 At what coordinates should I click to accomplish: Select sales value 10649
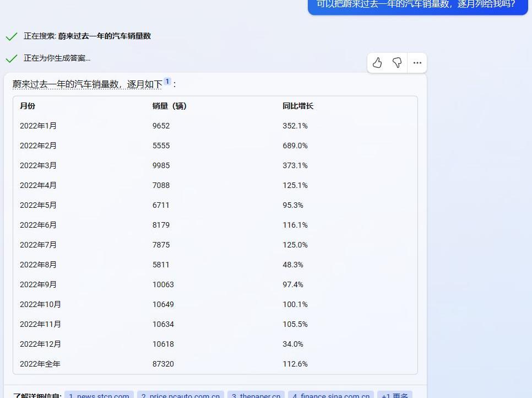[x=163, y=304]
